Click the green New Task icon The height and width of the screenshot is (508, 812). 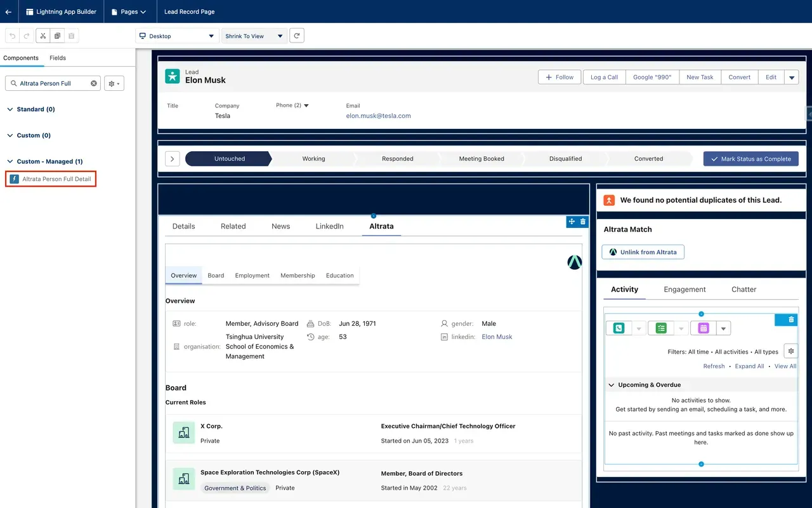(662, 328)
